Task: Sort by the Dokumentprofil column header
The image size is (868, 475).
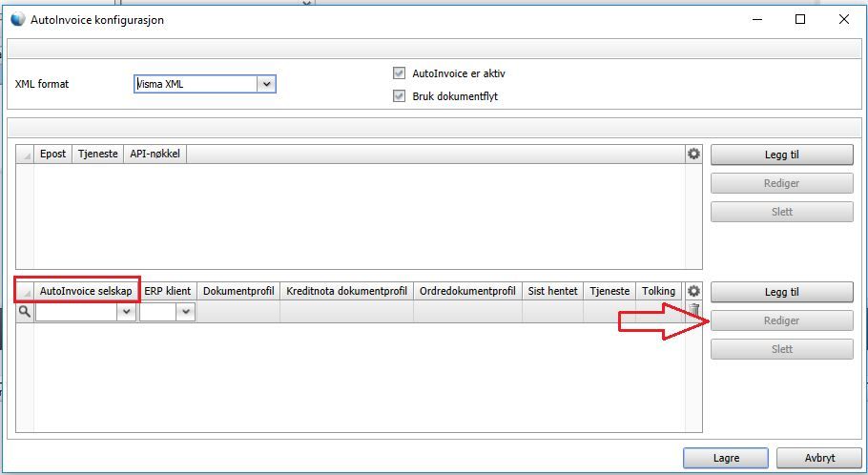Action: (238, 291)
